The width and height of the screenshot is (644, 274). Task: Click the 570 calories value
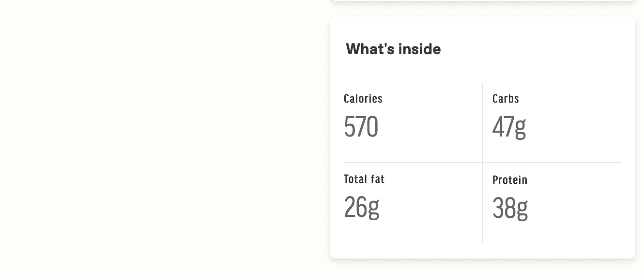(x=361, y=127)
